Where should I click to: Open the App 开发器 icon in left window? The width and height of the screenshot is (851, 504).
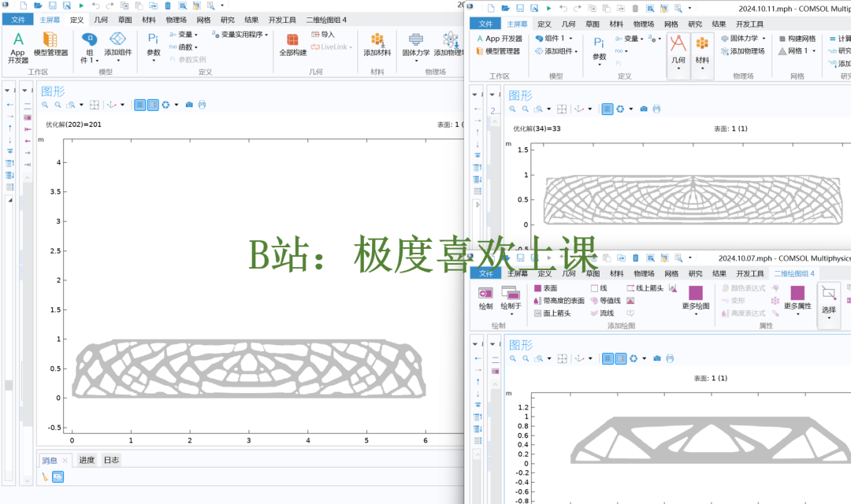[18, 48]
